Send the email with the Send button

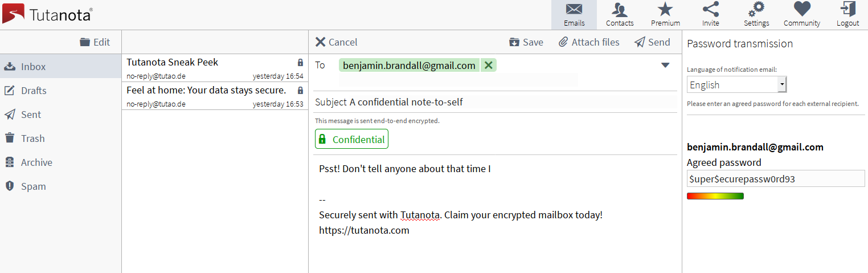[652, 42]
